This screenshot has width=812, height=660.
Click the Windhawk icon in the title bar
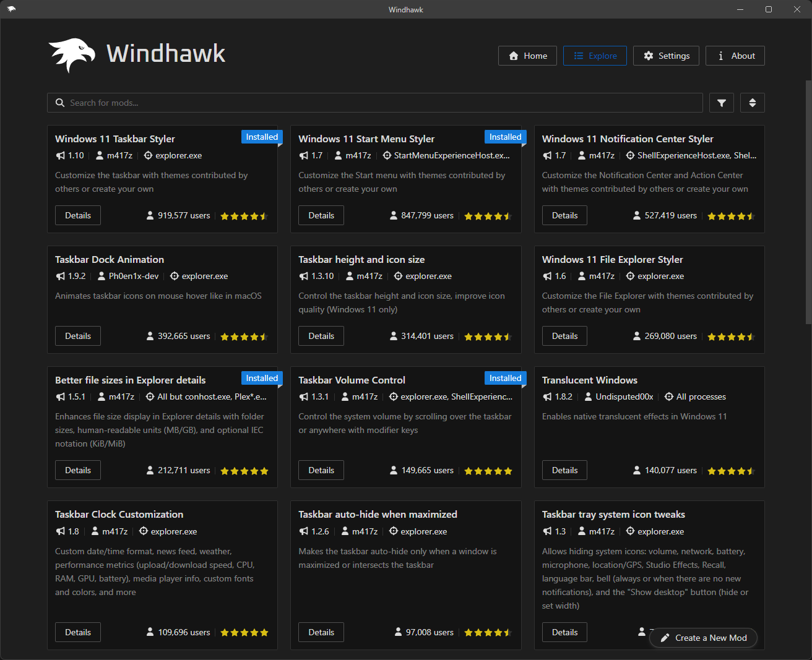(x=11, y=9)
